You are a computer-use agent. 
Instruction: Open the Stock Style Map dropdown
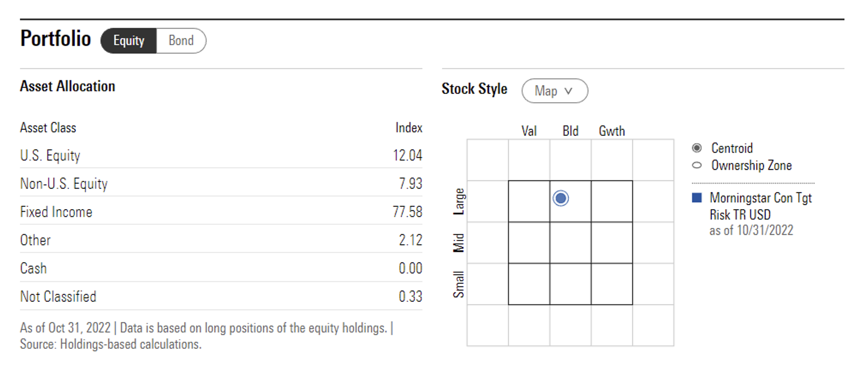click(x=554, y=91)
